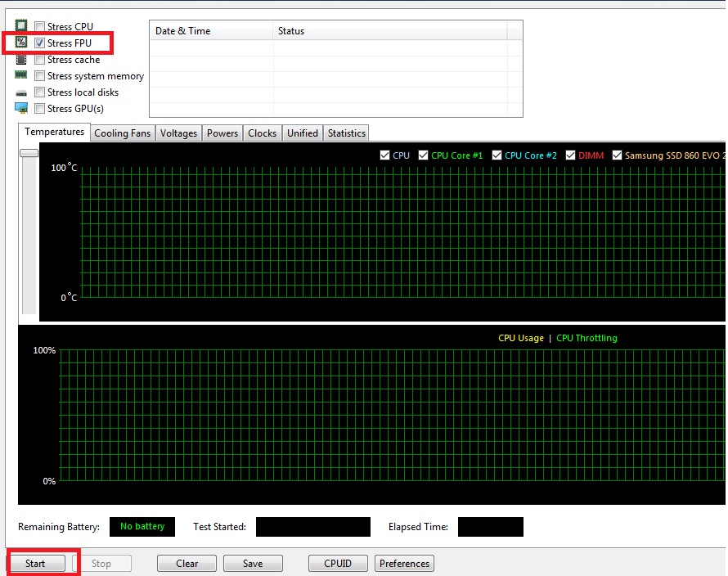Toggle the DIMM temperature checkbox
This screenshot has width=728, height=576.
570,155
